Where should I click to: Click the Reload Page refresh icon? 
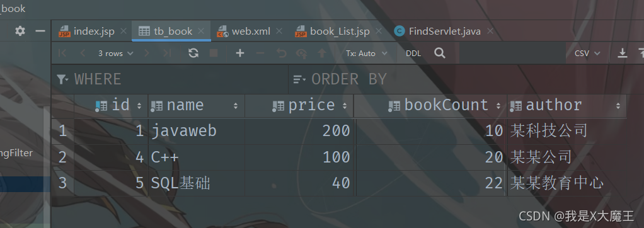[x=193, y=53]
